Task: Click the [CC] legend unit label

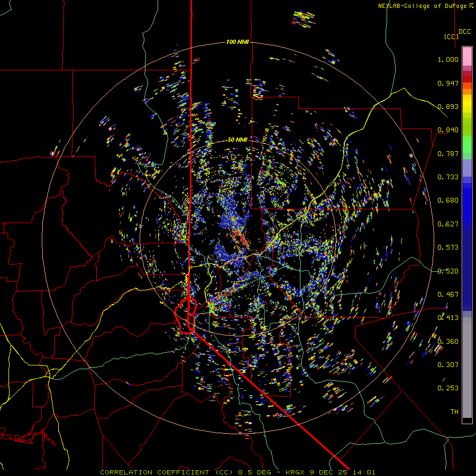Action: click(451, 36)
